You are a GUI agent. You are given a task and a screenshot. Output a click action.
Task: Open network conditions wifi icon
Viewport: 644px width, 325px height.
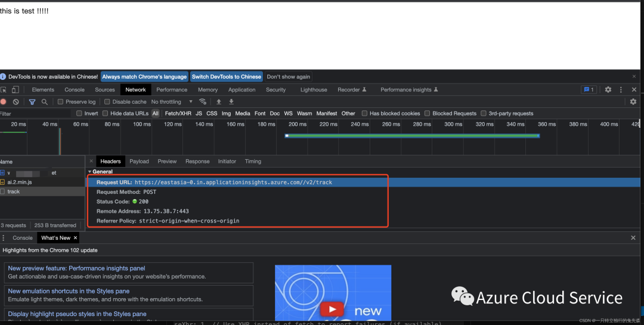pyautogui.click(x=203, y=101)
